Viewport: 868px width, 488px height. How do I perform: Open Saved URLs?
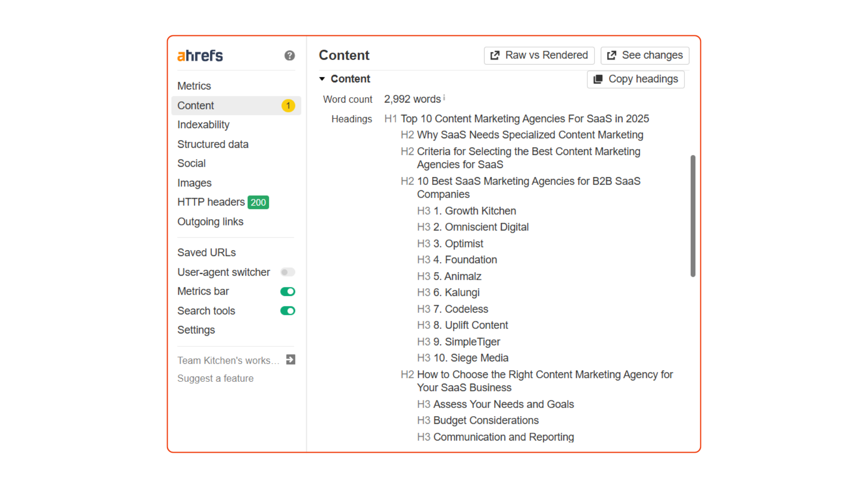(x=206, y=253)
